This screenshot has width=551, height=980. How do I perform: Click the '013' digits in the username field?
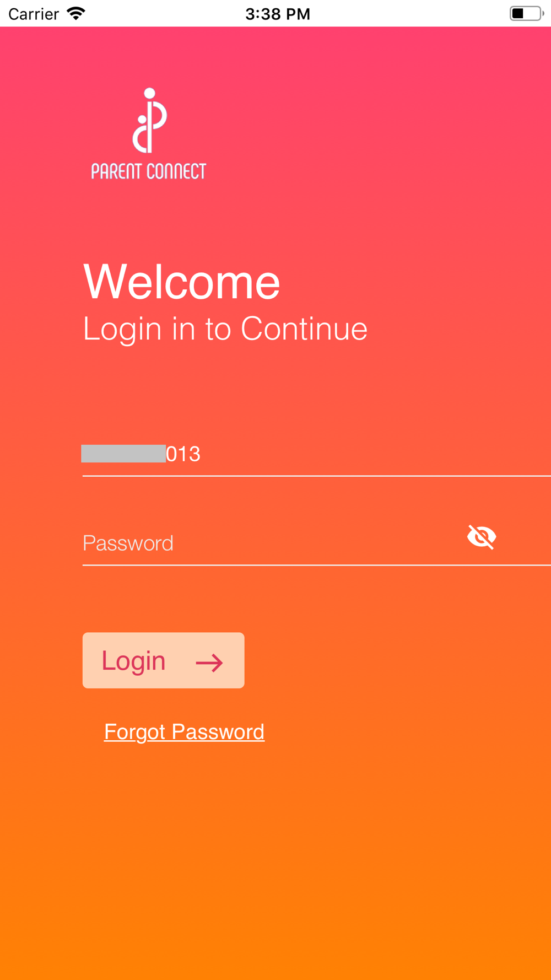(183, 454)
